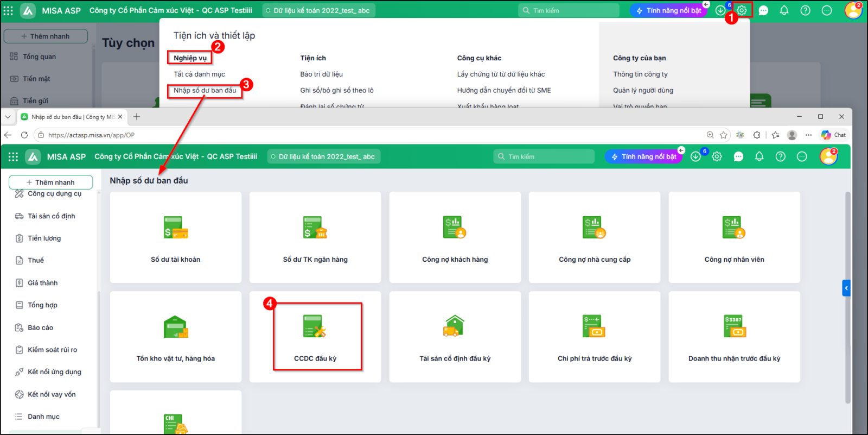Screen dimensions: 868x435
Task: Open the Tài sản cố định đầu kỳ card
Action: point(455,337)
